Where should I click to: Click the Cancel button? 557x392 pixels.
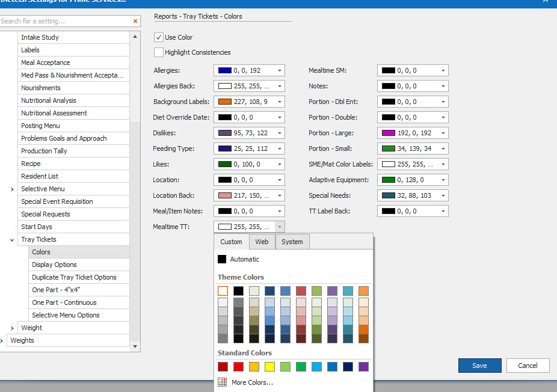click(528, 366)
